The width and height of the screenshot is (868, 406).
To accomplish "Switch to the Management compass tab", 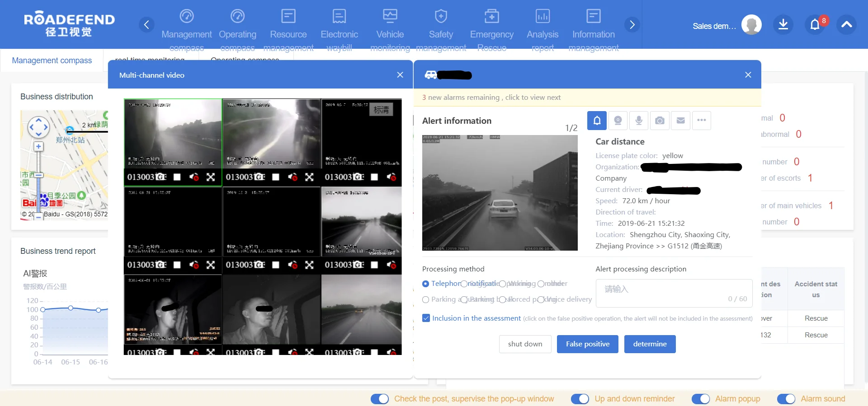I will [52, 61].
